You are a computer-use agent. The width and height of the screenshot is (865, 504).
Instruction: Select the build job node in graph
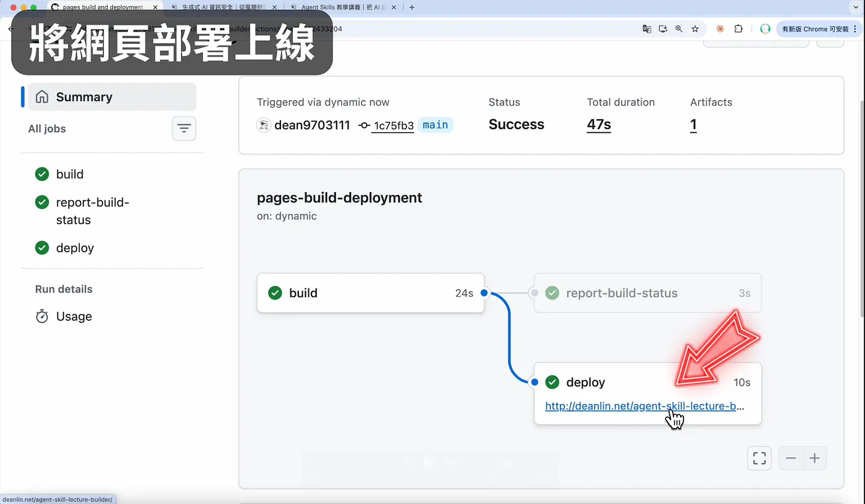(x=371, y=293)
